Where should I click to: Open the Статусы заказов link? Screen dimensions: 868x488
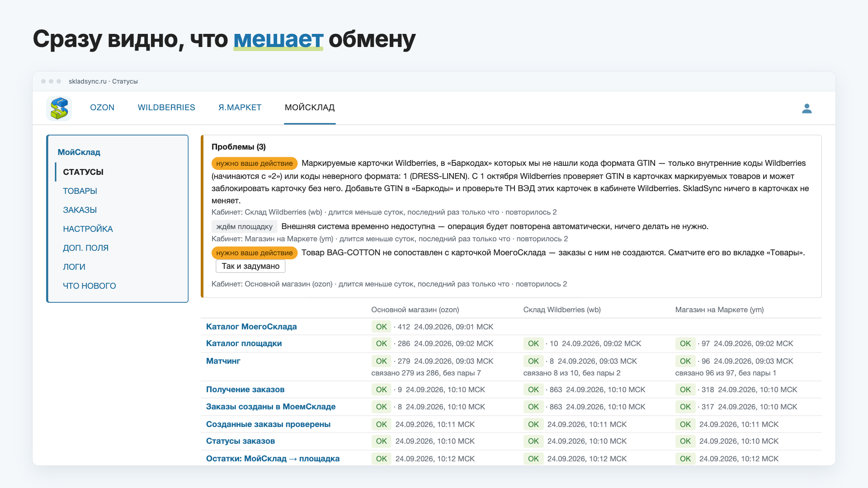[x=241, y=441]
